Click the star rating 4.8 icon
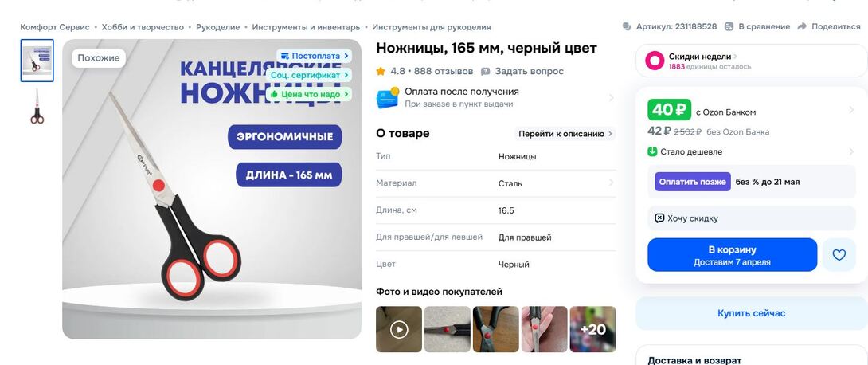This screenshot has width=868, height=365. point(381,72)
